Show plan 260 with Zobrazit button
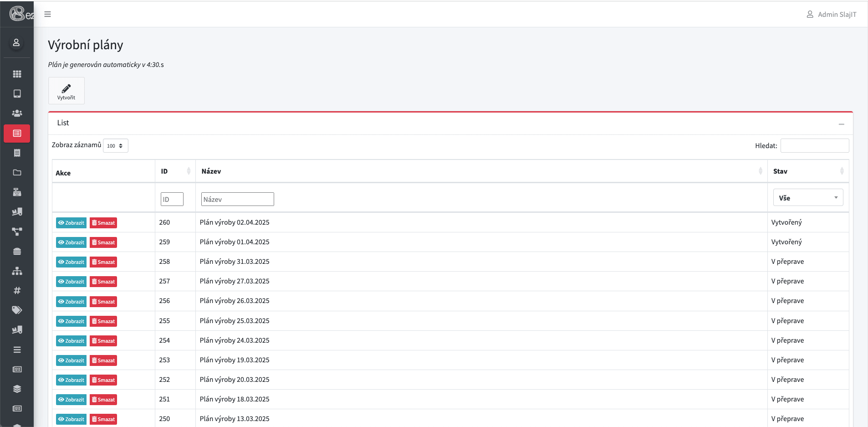Viewport: 868px width, 427px height. click(71, 223)
